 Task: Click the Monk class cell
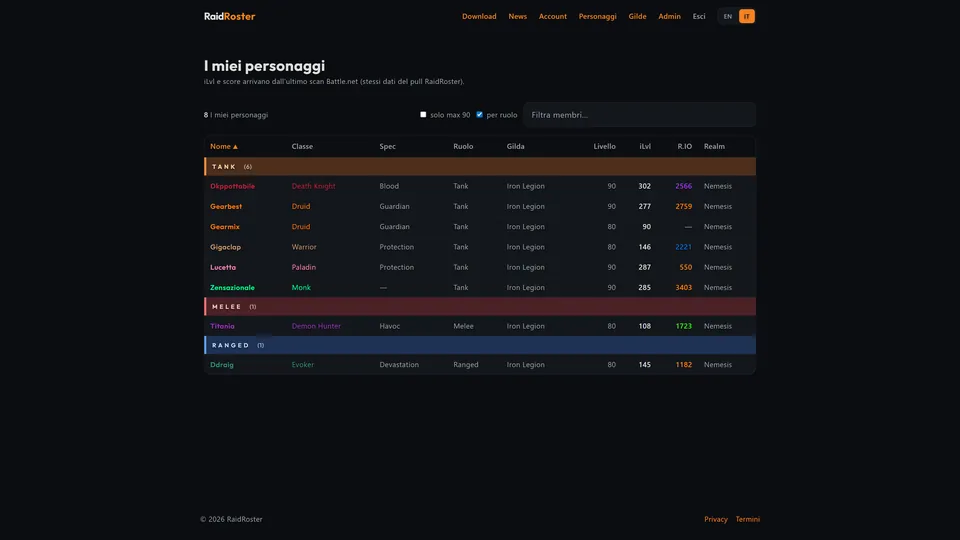[x=301, y=287]
